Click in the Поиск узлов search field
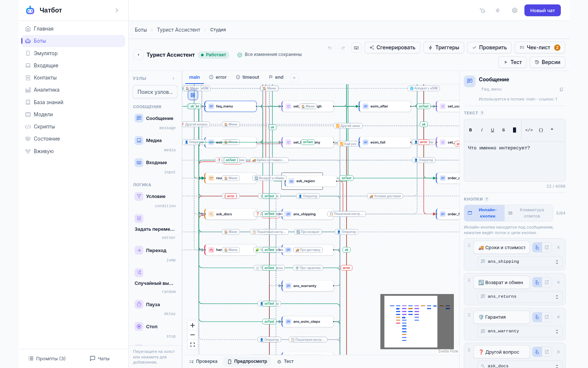The image size is (588, 368). click(x=155, y=92)
